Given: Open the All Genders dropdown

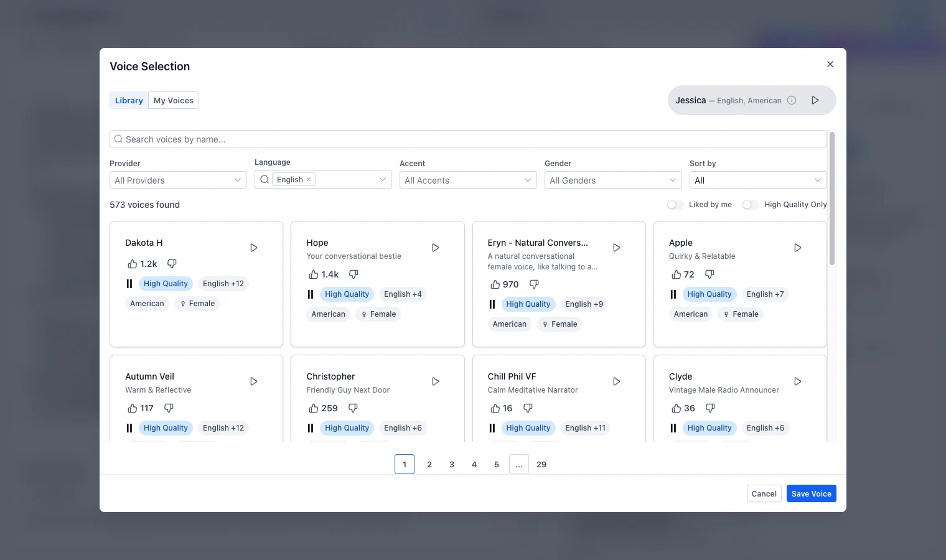Looking at the screenshot, I should click(613, 180).
